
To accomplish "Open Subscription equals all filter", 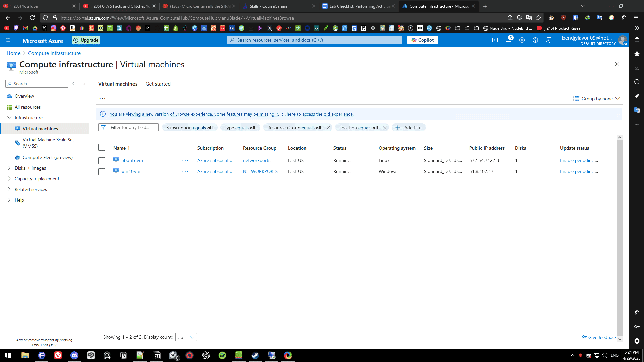I will click(x=190, y=128).
